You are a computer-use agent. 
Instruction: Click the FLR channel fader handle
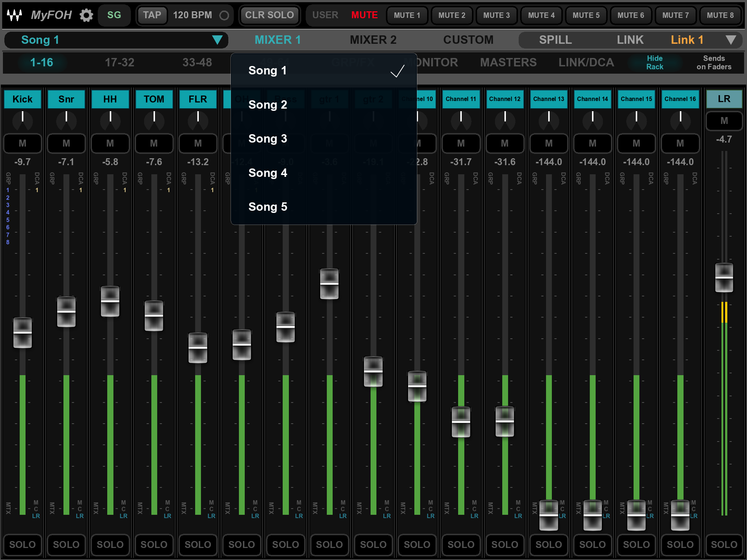(x=198, y=348)
